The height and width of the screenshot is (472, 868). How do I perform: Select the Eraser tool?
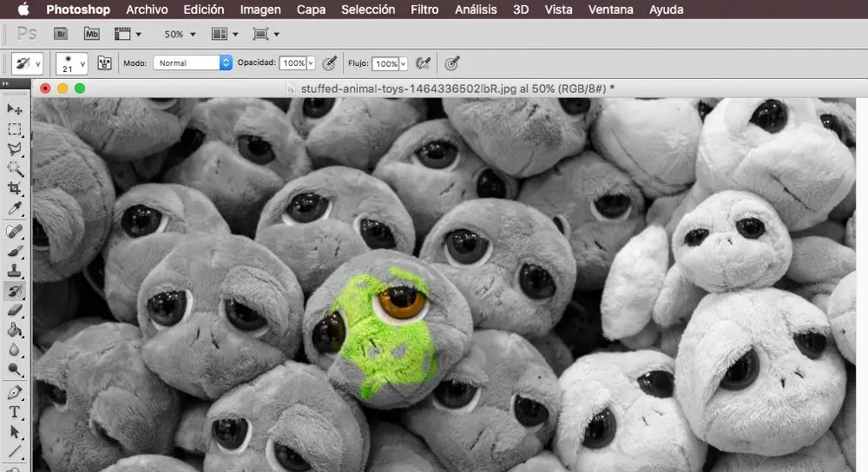(x=15, y=310)
